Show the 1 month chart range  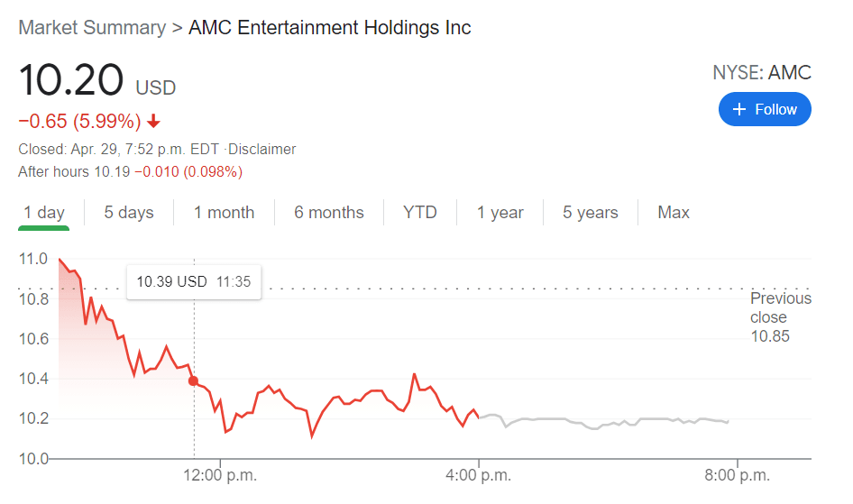coord(224,213)
